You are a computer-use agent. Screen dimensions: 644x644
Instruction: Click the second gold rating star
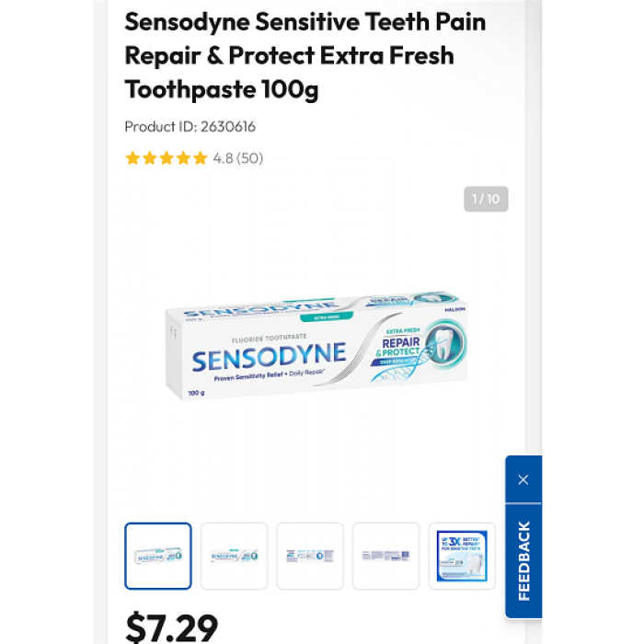point(149,158)
